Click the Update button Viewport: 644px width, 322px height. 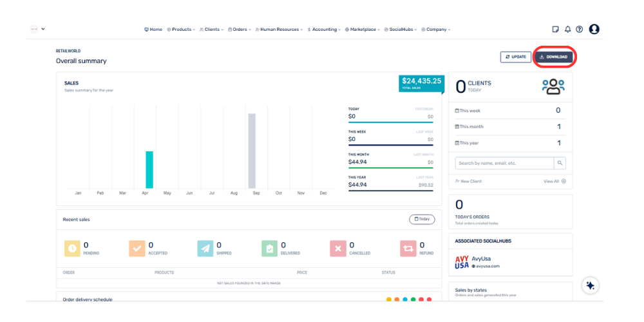pos(516,57)
